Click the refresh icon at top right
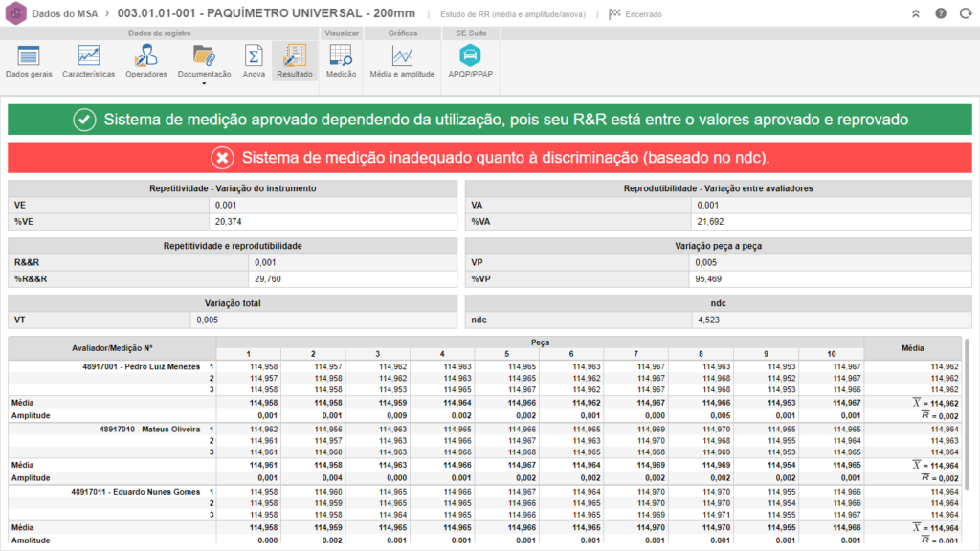980x551 pixels. (x=964, y=14)
